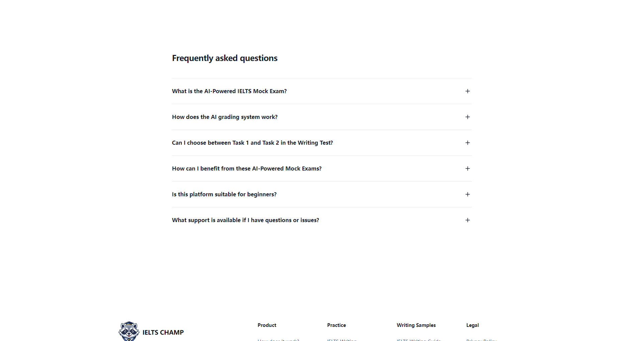Click plus icon for benefit from Mock Exams question
Viewport: 644px width, 341px height.
(x=467, y=168)
